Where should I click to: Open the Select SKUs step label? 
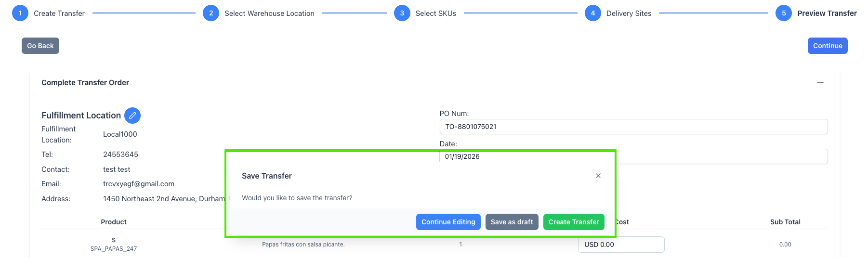click(x=435, y=13)
